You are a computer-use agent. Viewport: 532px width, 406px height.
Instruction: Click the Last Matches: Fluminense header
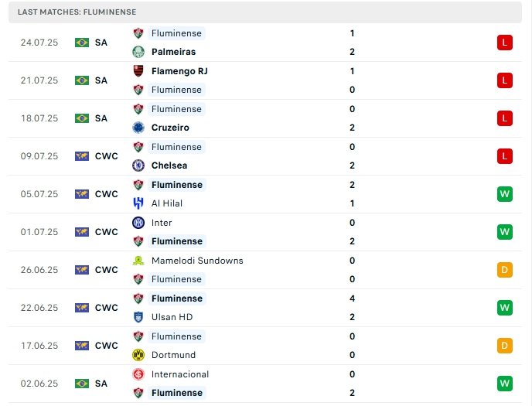click(x=77, y=12)
